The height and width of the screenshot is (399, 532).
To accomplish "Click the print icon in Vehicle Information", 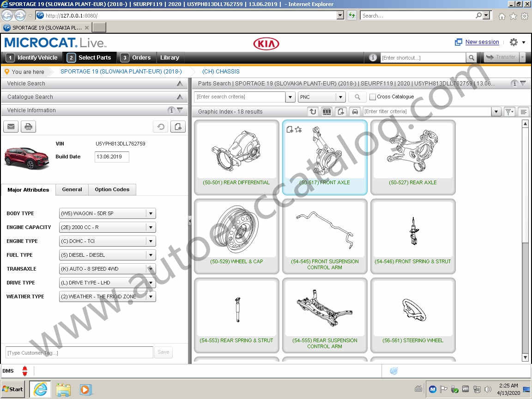I will point(29,127).
